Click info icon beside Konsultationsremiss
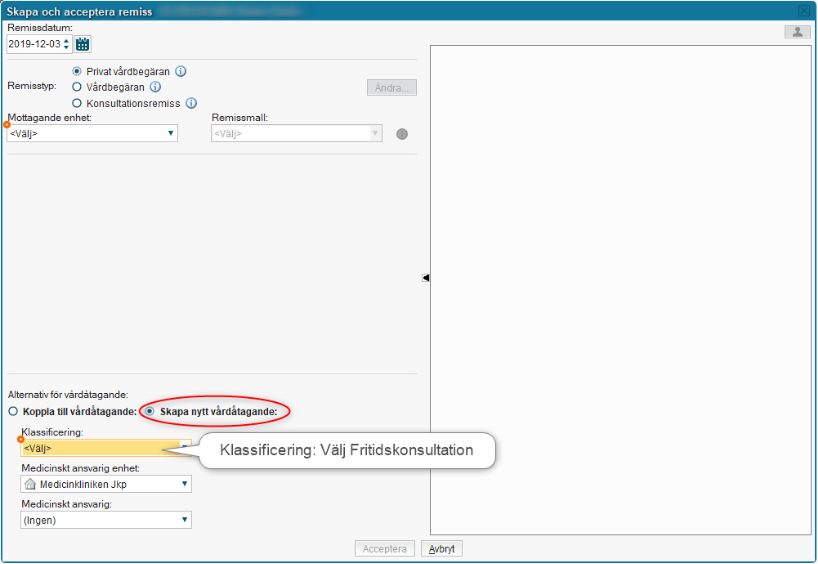The height and width of the screenshot is (564, 818). pyautogui.click(x=191, y=103)
